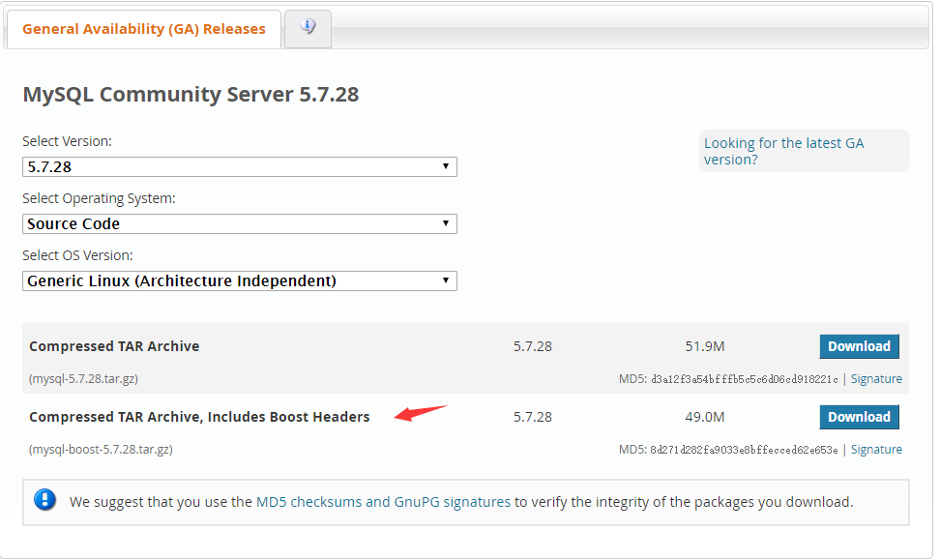Click the MySQL Community Server 5.7.28 heading

(x=191, y=94)
